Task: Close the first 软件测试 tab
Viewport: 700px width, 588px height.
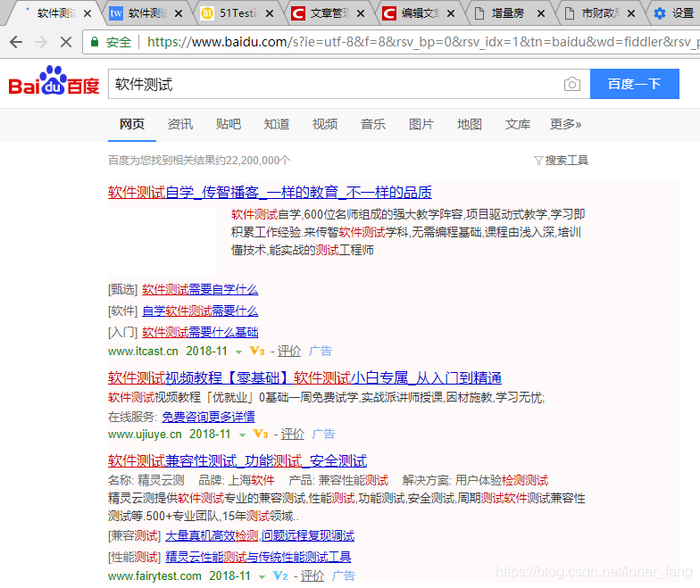Action: pyautogui.click(x=87, y=13)
